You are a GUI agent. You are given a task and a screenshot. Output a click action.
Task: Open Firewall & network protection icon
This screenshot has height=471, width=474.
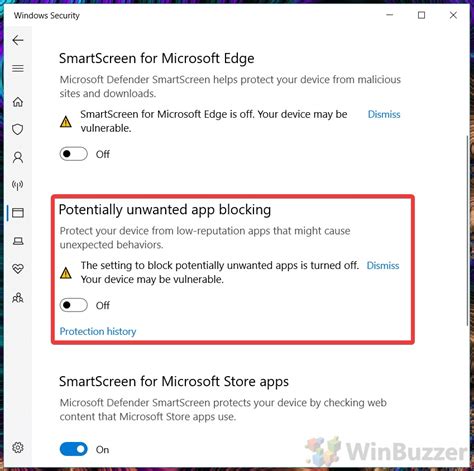[x=18, y=185]
